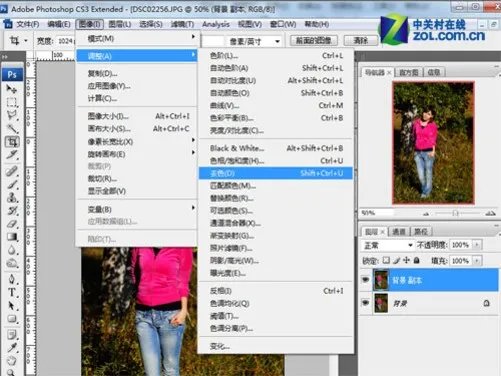Viewport: 501px width, 376px height.
Task: Choose 色相/饱和度(H)... menu item
Action: [276, 161]
